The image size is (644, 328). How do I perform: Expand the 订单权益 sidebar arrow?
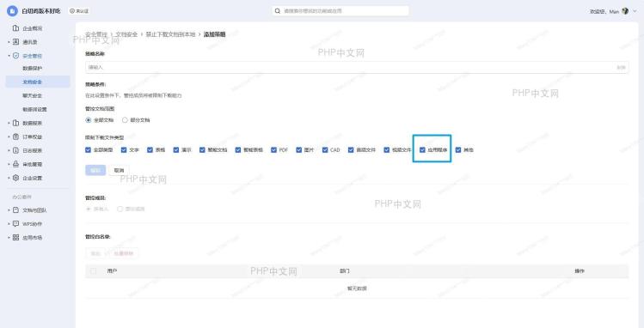coord(9,137)
